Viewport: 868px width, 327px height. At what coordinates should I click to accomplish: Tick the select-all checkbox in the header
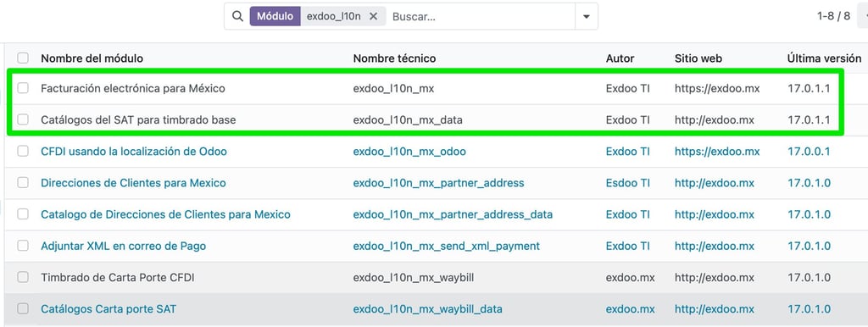pos(23,58)
